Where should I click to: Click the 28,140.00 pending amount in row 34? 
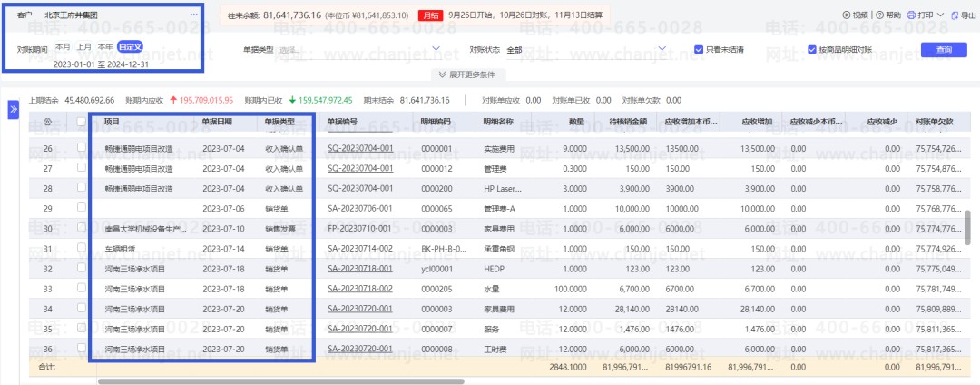pyautogui.click(x=634, y=309)
